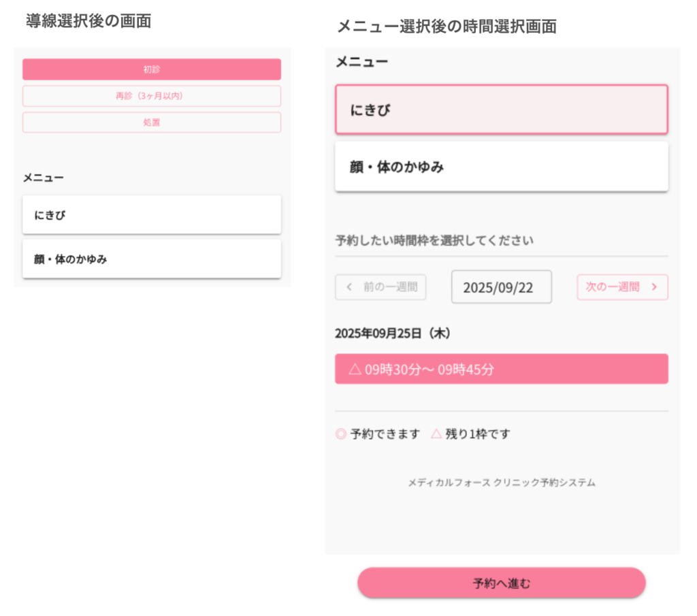Viewport: 697px width, 616px height.
Task: Click the right chevron inside 次の一週間
Action: pyautogui.click(x=654, y=287)
